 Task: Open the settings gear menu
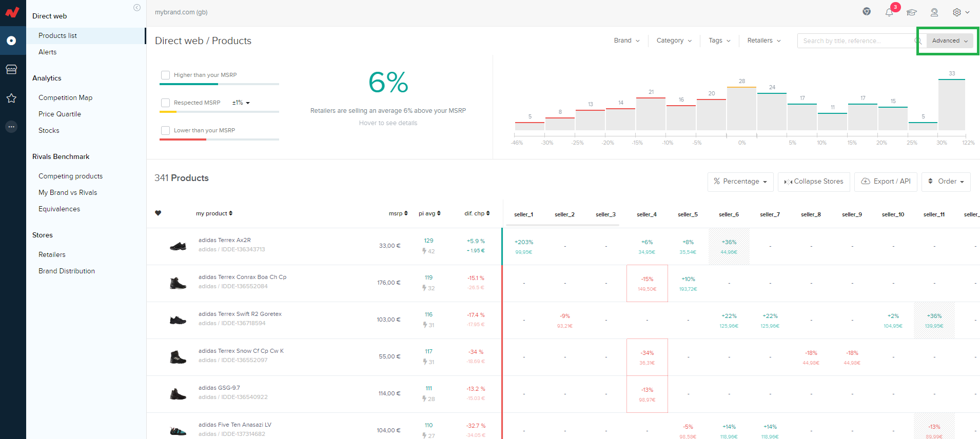(961, 12)
